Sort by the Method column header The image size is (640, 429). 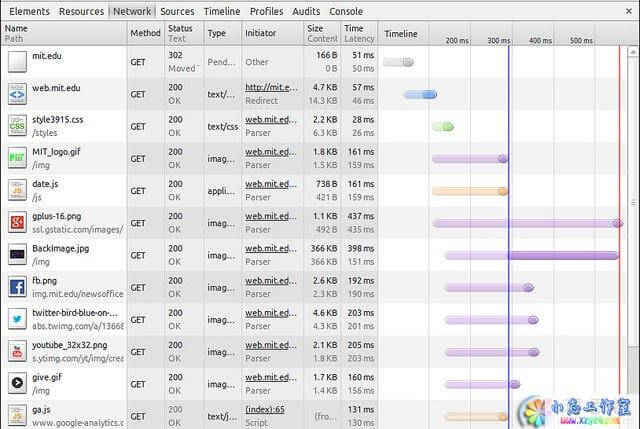pyautogui.click(x=145, y=33)
